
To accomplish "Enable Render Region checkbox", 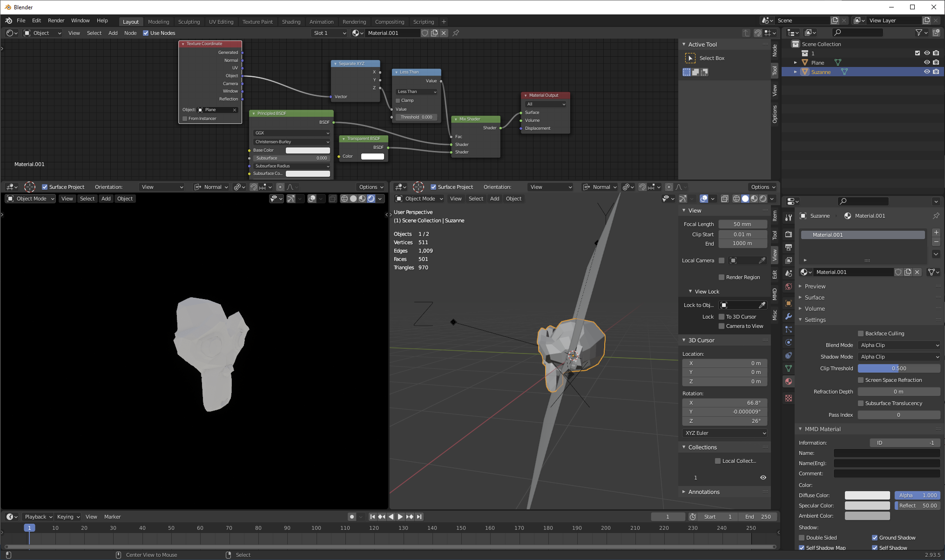I will point(722,277).
